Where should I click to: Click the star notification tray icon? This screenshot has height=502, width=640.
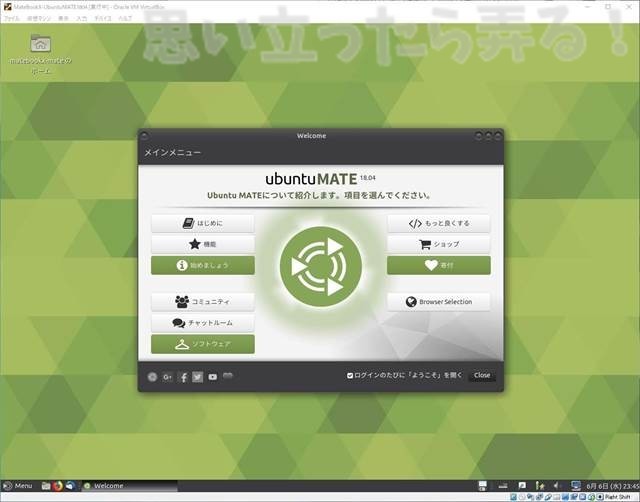click(540, 486)
